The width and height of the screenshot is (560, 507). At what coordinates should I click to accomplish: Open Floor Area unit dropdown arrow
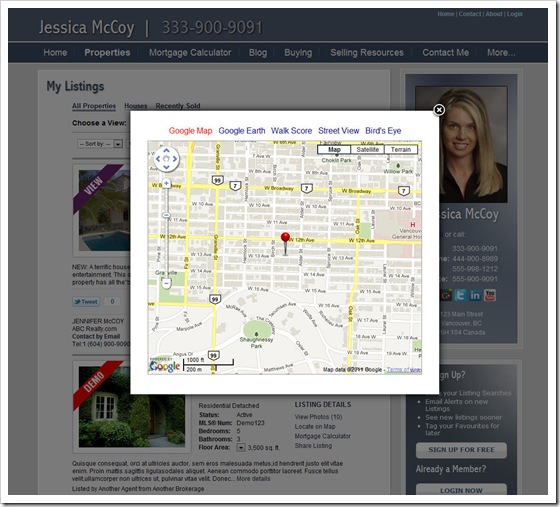click(241, 447)
